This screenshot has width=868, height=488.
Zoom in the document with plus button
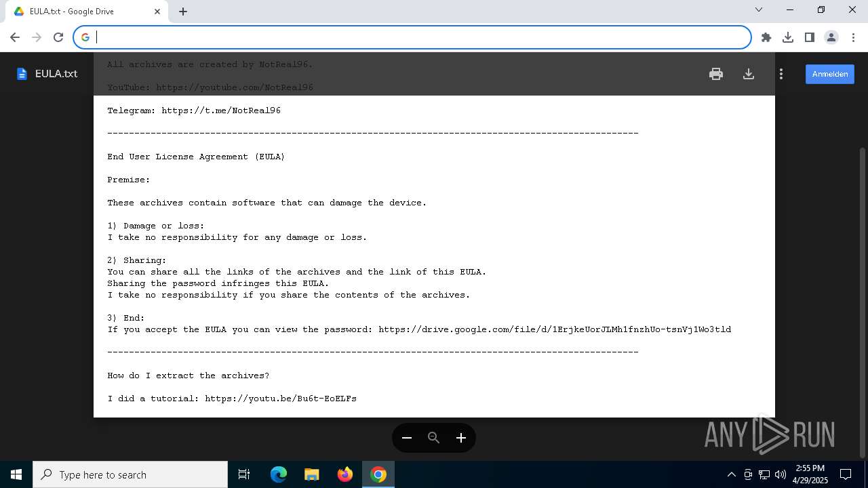point(461,438)
